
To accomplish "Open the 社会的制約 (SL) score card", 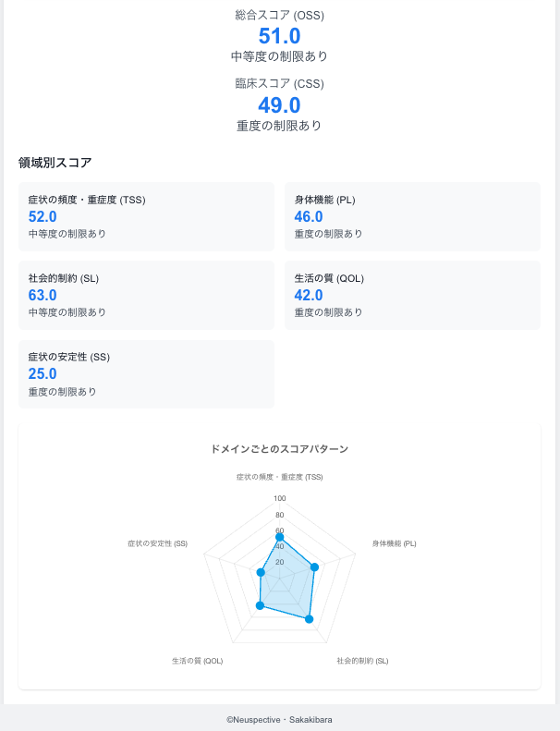I will (x=146, y=296).
